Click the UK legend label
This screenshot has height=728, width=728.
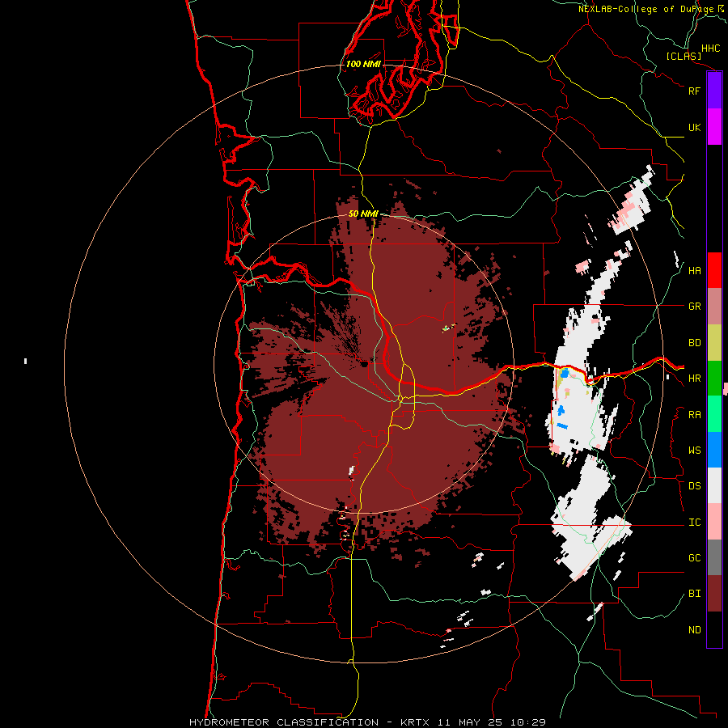click(x=694, y=127)
